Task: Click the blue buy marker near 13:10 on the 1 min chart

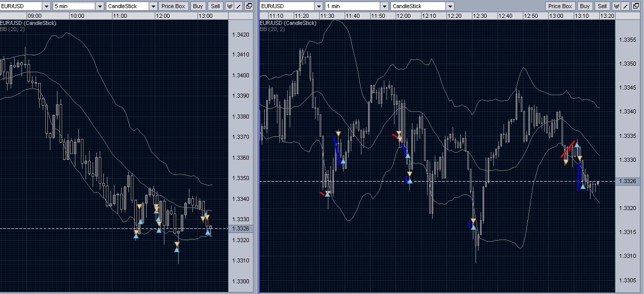Action: 583,187
